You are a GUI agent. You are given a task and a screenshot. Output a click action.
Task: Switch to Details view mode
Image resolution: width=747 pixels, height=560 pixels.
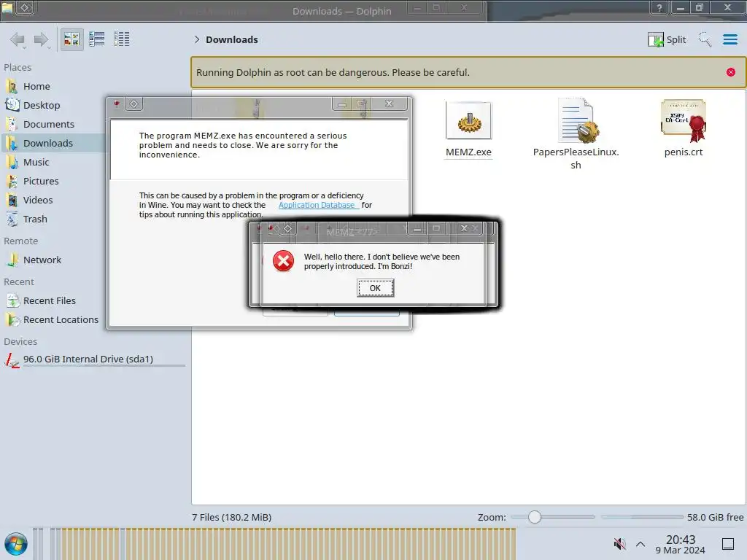coord(122,39)
